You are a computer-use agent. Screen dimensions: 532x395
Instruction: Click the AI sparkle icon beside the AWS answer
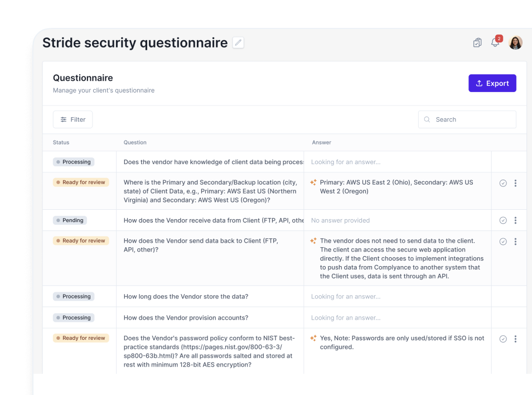[x=313, y=182]
